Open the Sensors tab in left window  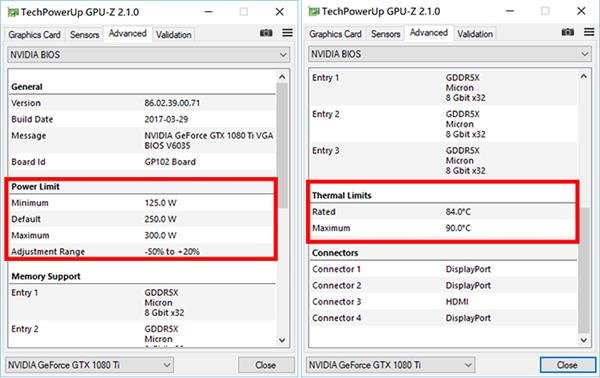click(x=84, y=35)
